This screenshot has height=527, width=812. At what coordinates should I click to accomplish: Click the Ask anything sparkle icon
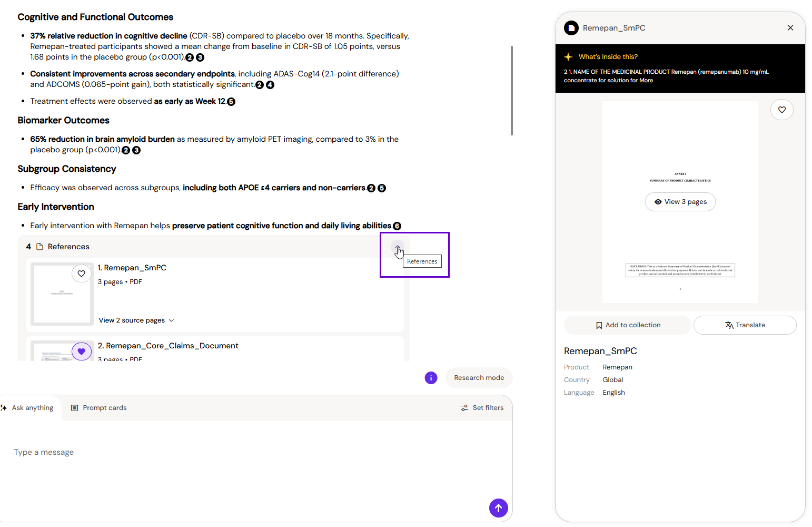(4, 408)
